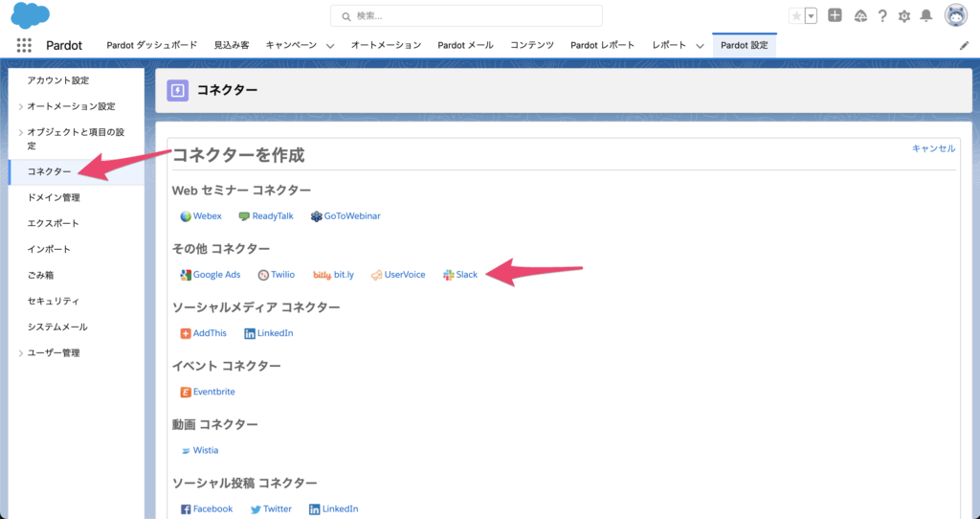Open the user profile avatar
Image resolution: width=980 pixels, height=519 pixels.
point(956,15)
